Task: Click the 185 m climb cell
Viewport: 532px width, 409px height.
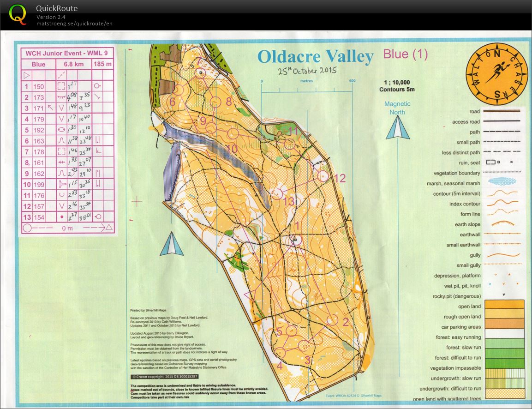Action: (x=103, y=64)
